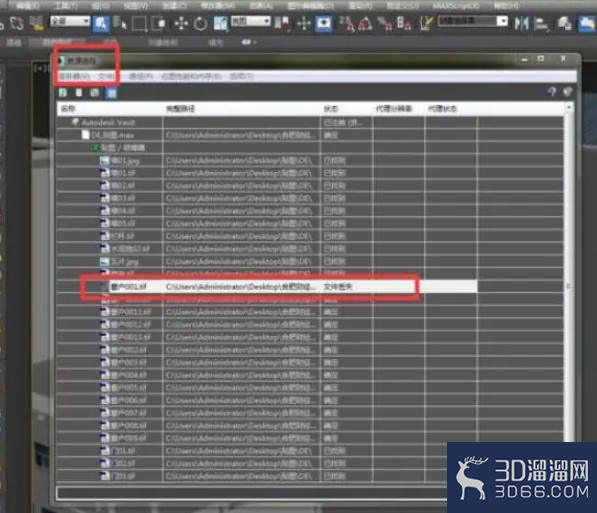Image resolution: width=597 pixels, height=513 pixels.
Task: Select the 窗户005.tif file row
Action: click(x=310, y=388)
